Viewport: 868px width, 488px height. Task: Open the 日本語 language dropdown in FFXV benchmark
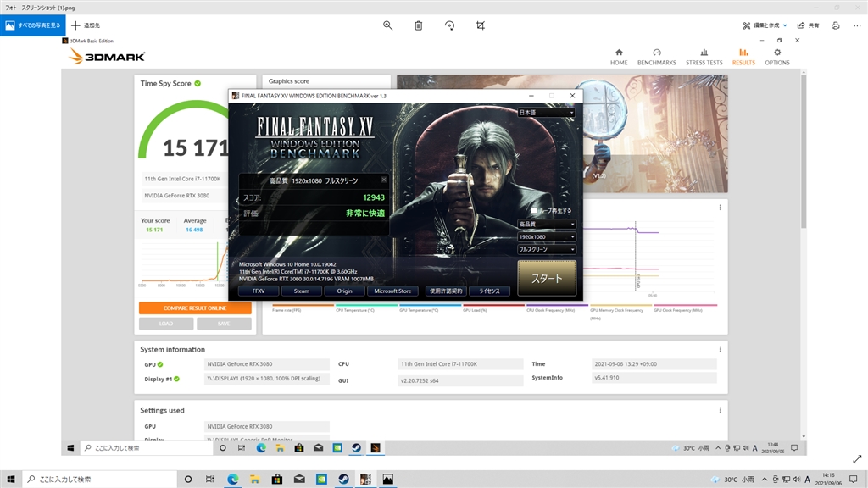tap(547, 113)
